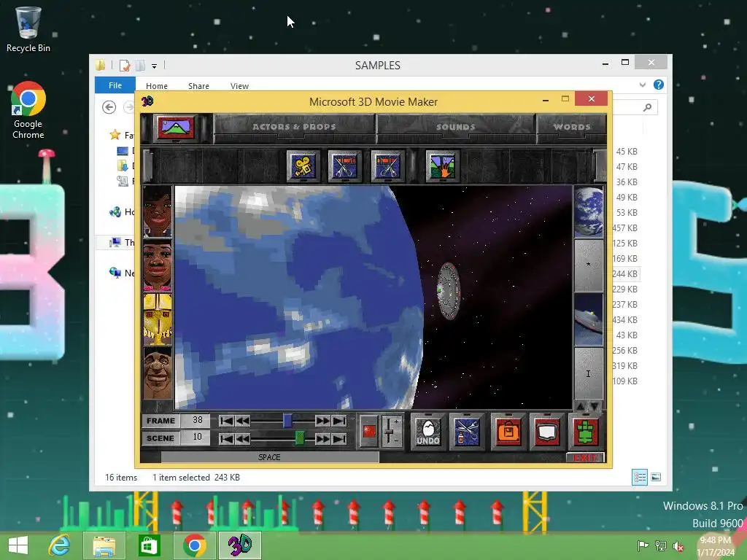This screenshot has width=747, height=560.
Task: Click the second film-cutting scissors icon
Action: tap(387, 166)
